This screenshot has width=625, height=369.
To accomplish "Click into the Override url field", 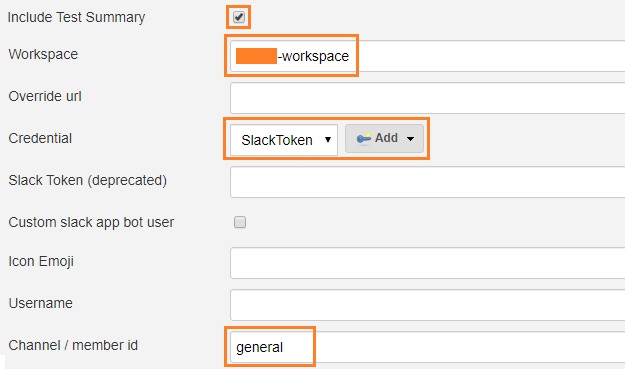I will coord(427,98).
